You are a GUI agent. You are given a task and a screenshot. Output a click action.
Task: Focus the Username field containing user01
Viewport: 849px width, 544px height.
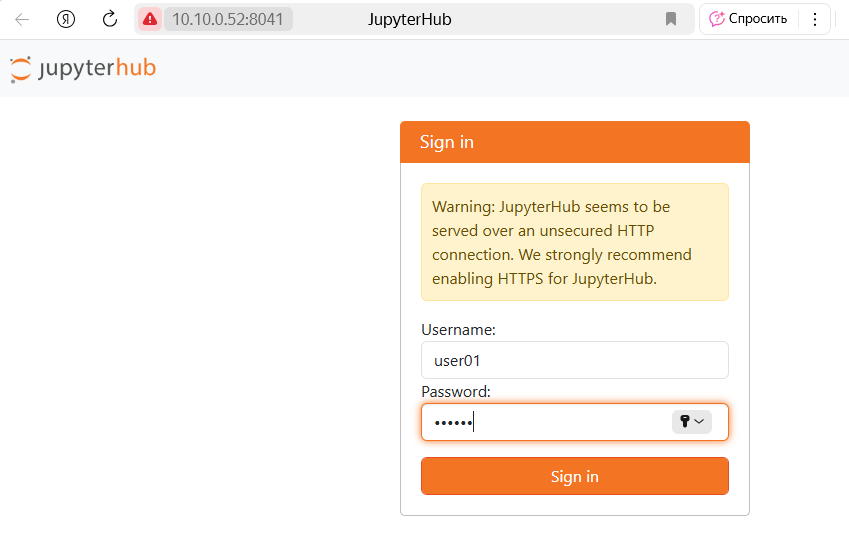574,360
